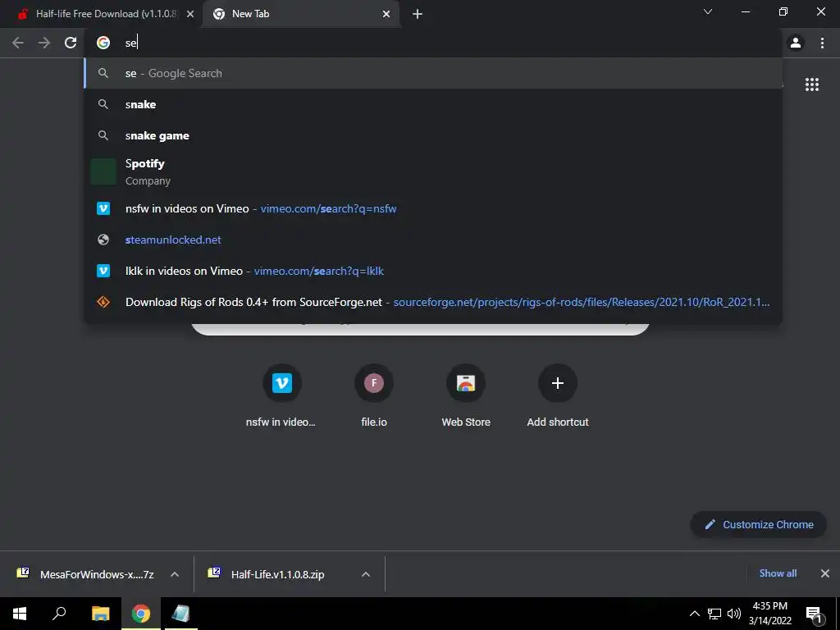Click the magnifier icon beside 'snake game'

(x=103, y=135)
